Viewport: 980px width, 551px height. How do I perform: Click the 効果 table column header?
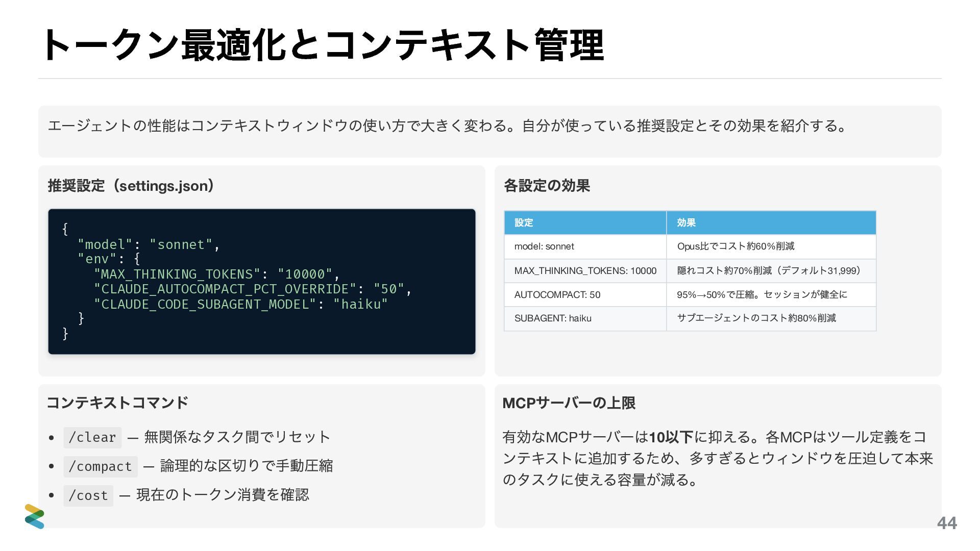pyautogui.click(x=686, y=222)
